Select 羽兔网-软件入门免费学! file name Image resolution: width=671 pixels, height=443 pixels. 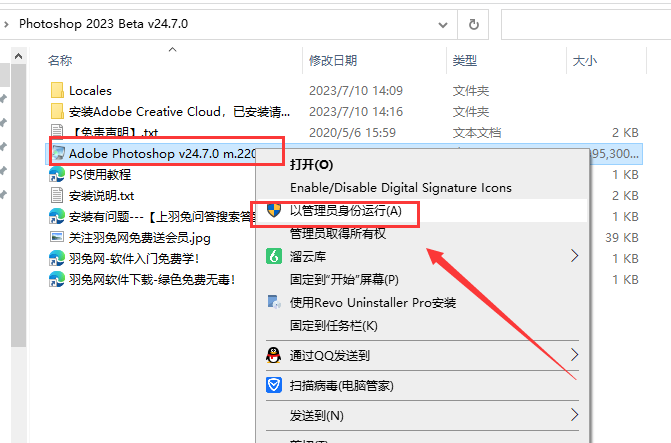coord(134,259)
